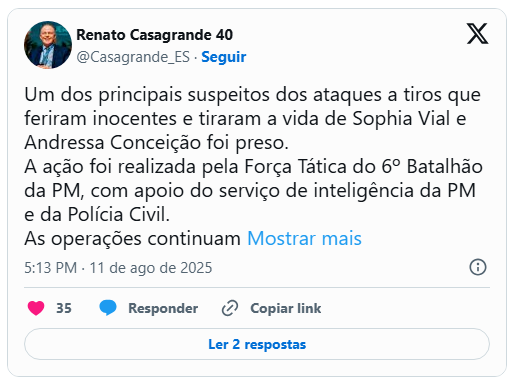
Task: Click the sentence about Força Tática do 6º Batalhão
Action: point(253,190)
